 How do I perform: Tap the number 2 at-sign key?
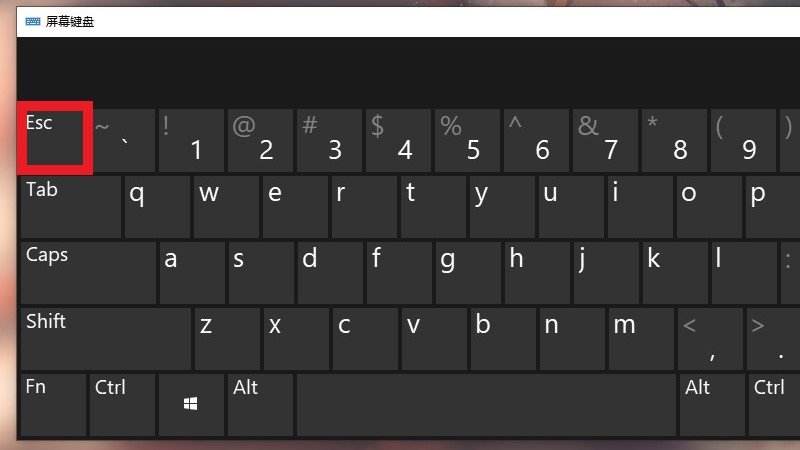(260, 140)
